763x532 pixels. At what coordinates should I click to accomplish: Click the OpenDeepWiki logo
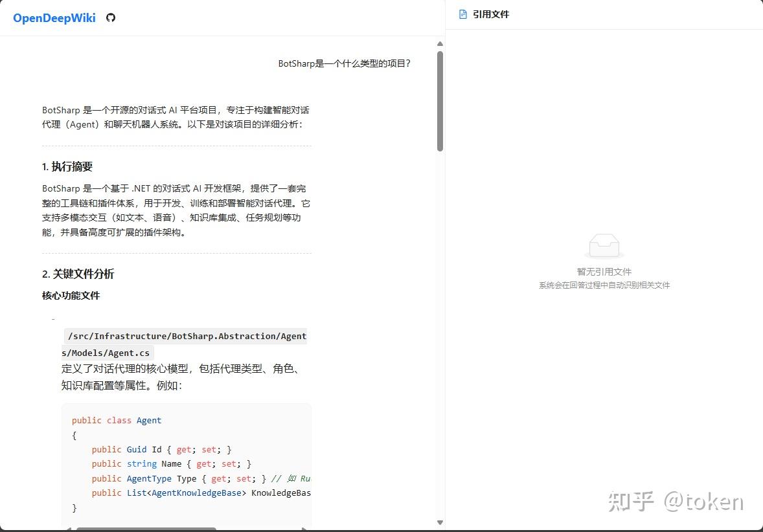(x=54, y=18)
